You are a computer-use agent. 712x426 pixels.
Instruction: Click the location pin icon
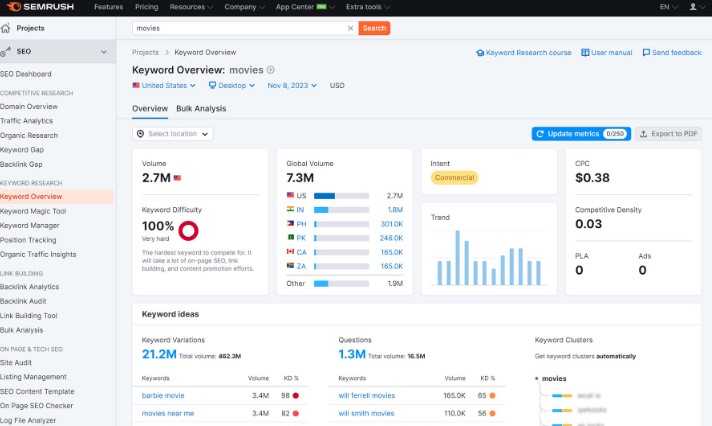click(x=140, y=134)
